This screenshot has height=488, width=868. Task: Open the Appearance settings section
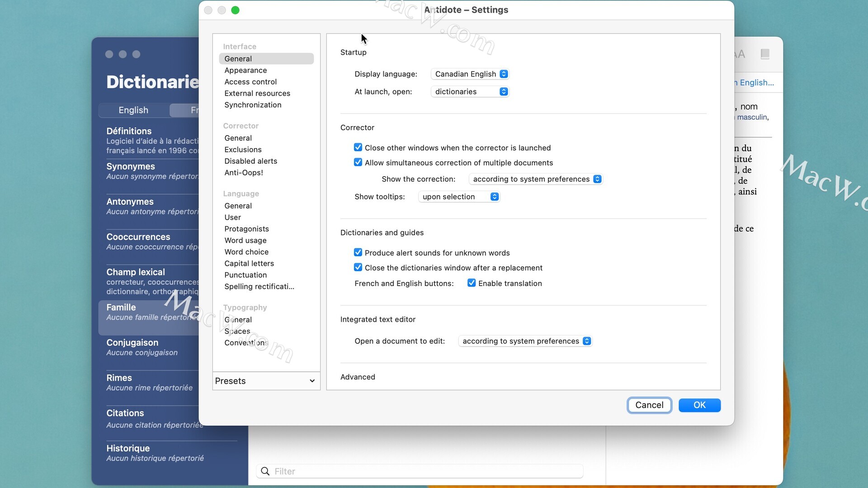point(245,70)
